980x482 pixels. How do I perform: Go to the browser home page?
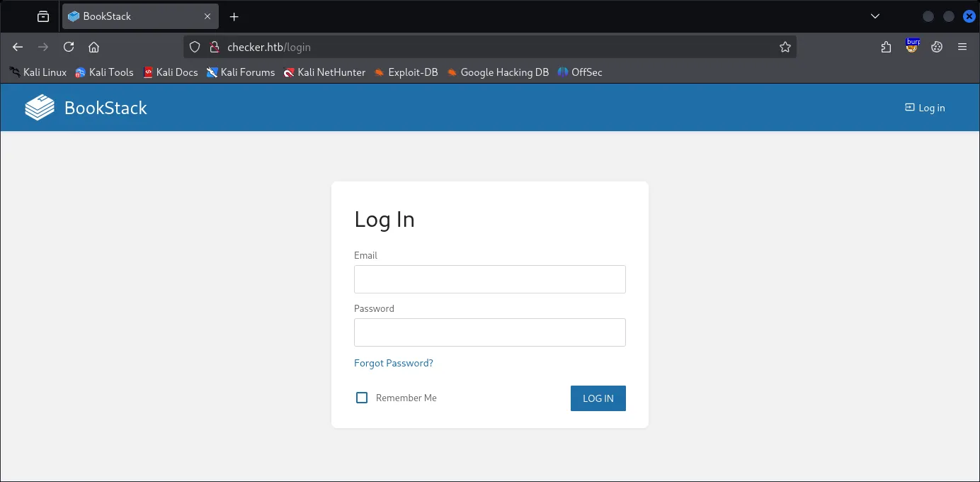(93, 47)
